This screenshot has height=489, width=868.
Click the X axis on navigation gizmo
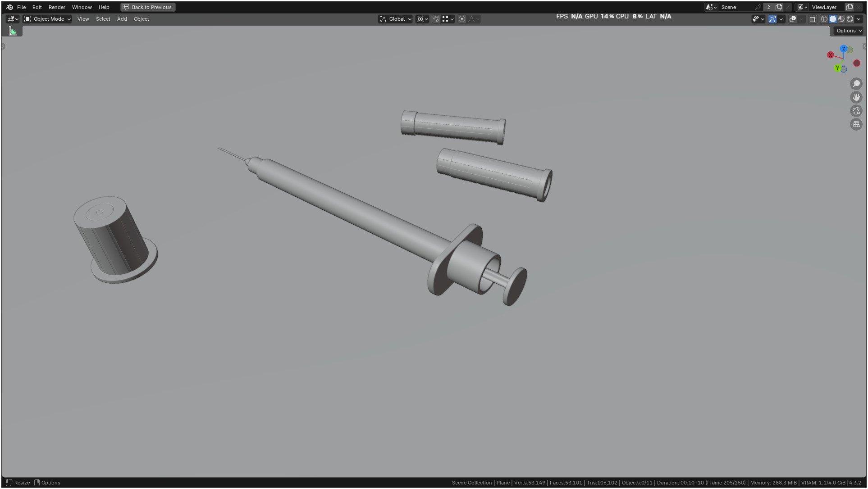pyautogui.click(x=830, y=55)
